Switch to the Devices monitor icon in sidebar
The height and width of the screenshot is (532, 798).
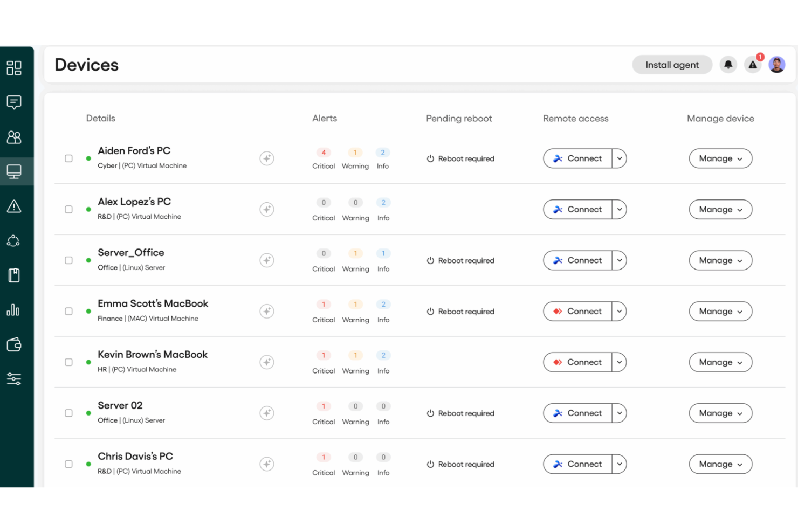click(14, 171)
